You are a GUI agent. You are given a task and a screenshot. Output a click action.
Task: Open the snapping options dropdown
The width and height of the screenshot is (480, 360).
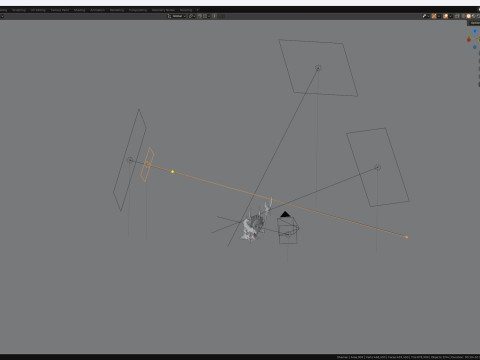coord(206,16)
